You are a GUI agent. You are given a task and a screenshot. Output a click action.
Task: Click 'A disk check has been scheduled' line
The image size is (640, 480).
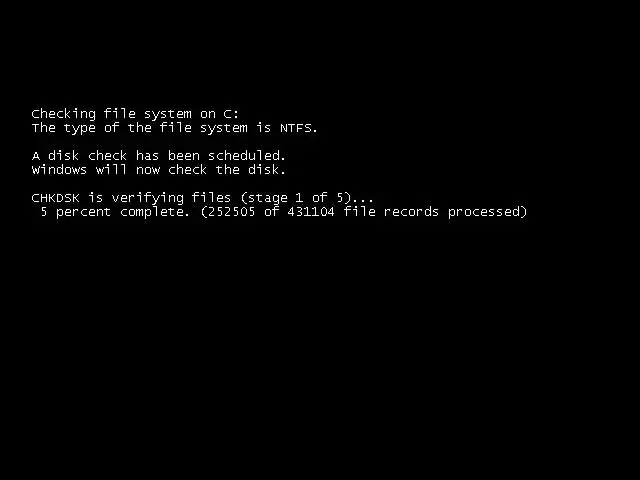[x=159, y=156]
